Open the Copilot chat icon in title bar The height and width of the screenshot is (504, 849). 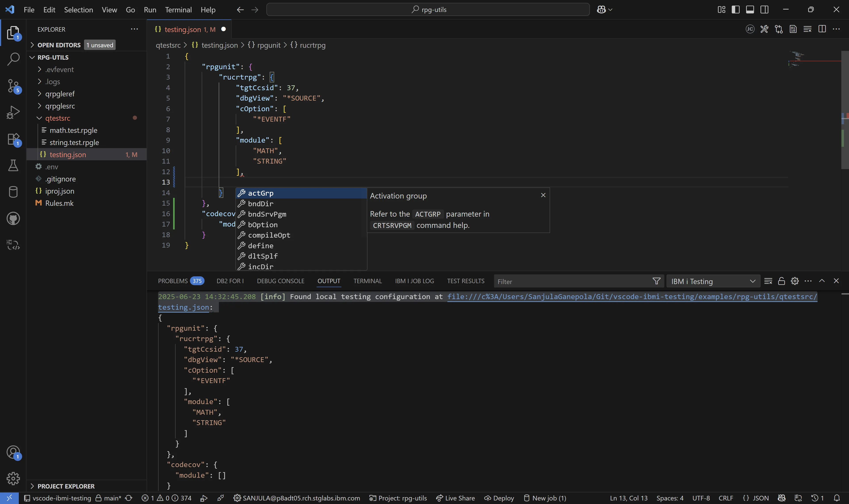click(601, 10)
